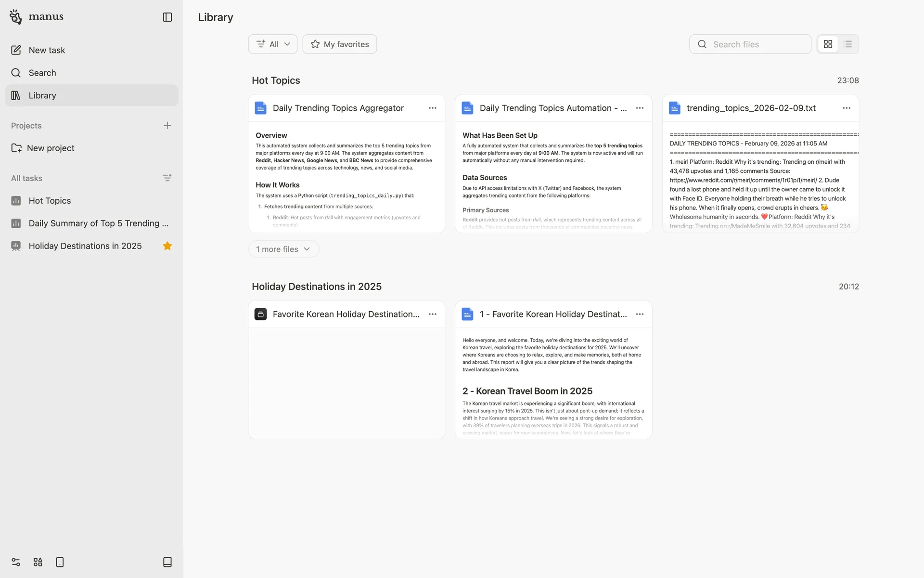Open Search in sidebar
This screenshot has height=578, width=924.
42,73
